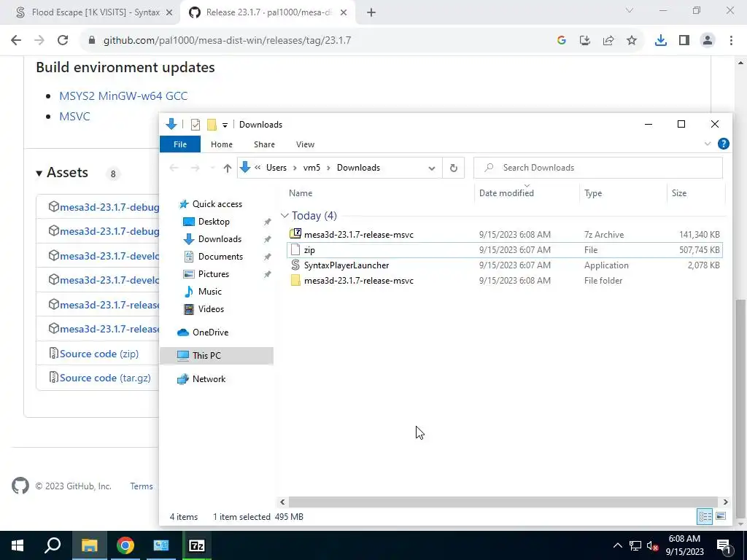Sort by Name column header

(x=301, y=192)
